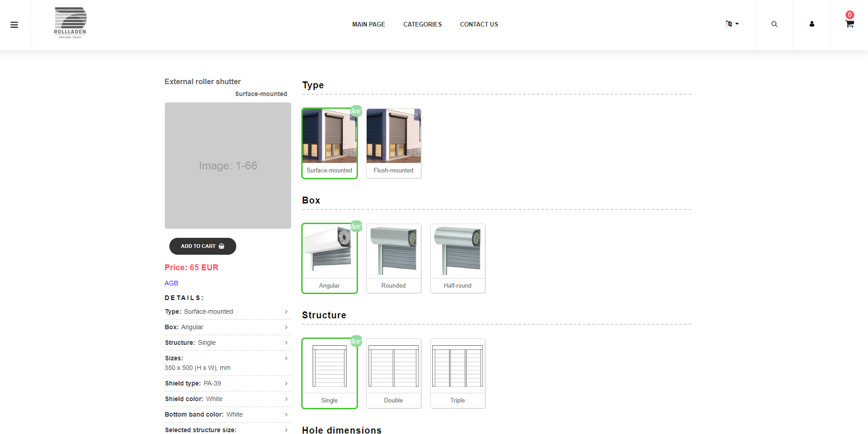Open the user account icon
Viewport: 868px width, 434px height.
(x=812, y=24)
